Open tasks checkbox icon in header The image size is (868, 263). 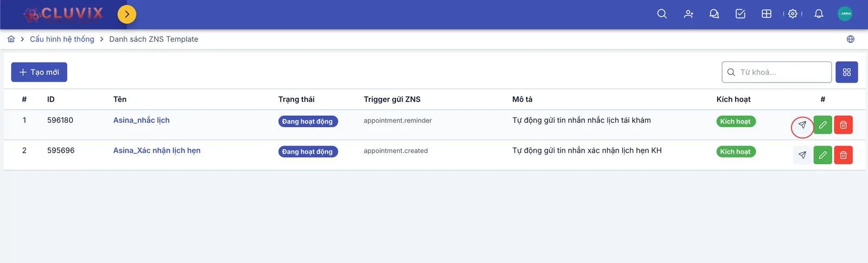click(741, 14)
